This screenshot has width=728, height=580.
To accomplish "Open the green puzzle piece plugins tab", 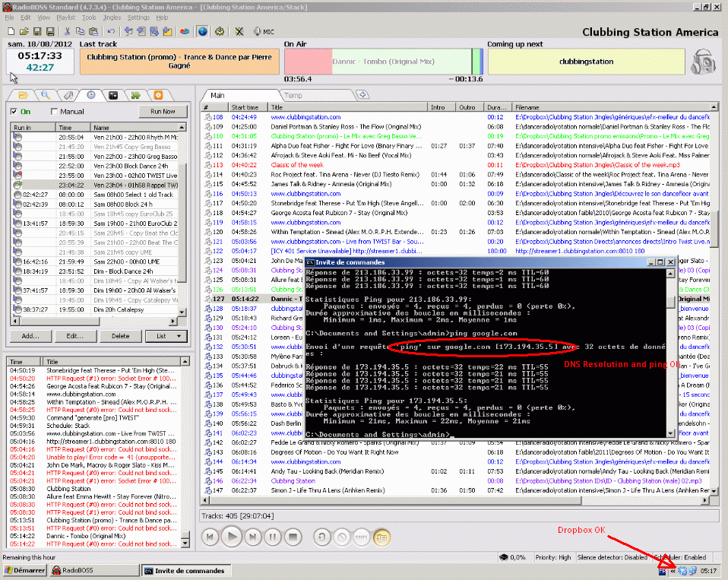I will point(135,95).
